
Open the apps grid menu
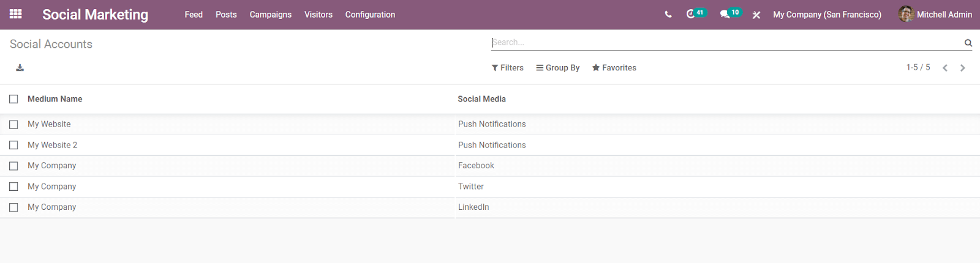(16, 14)
